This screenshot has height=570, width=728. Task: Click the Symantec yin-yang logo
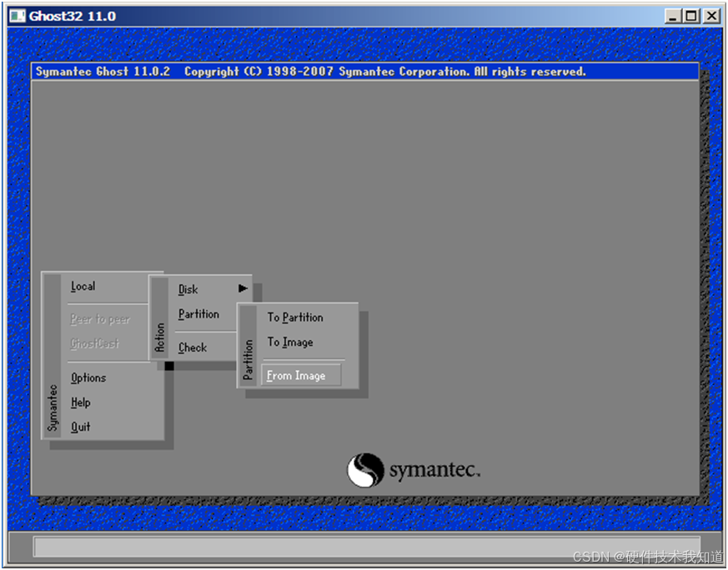coord(365,470)
